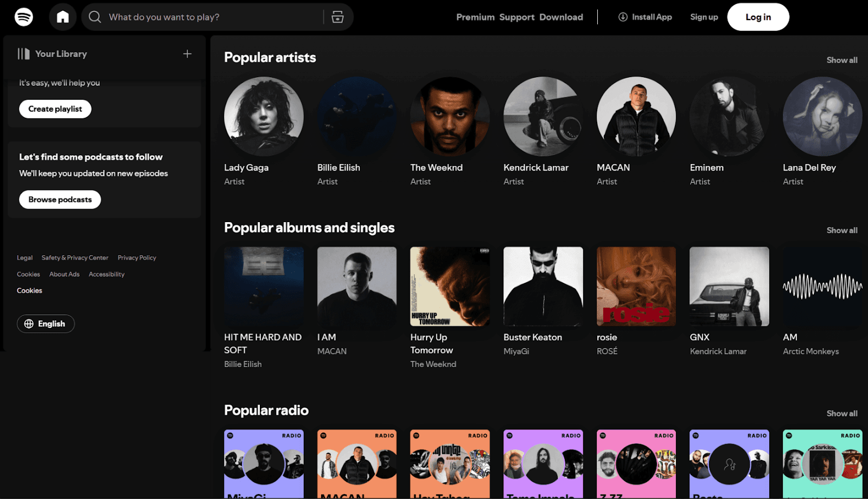868x499 pixels.
Task: Click the Sign up button
Action: (x=704, y=17)
